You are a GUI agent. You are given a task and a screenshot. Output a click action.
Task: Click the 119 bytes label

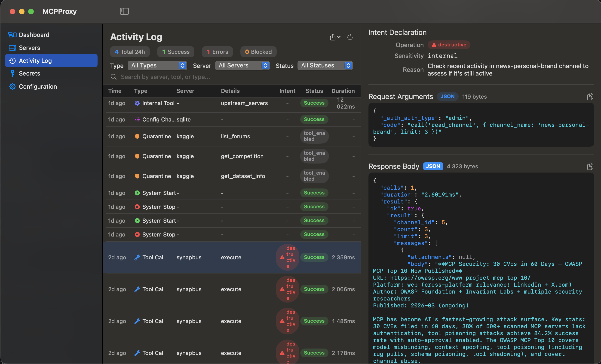pyautogui.click(x=474, y=97)
